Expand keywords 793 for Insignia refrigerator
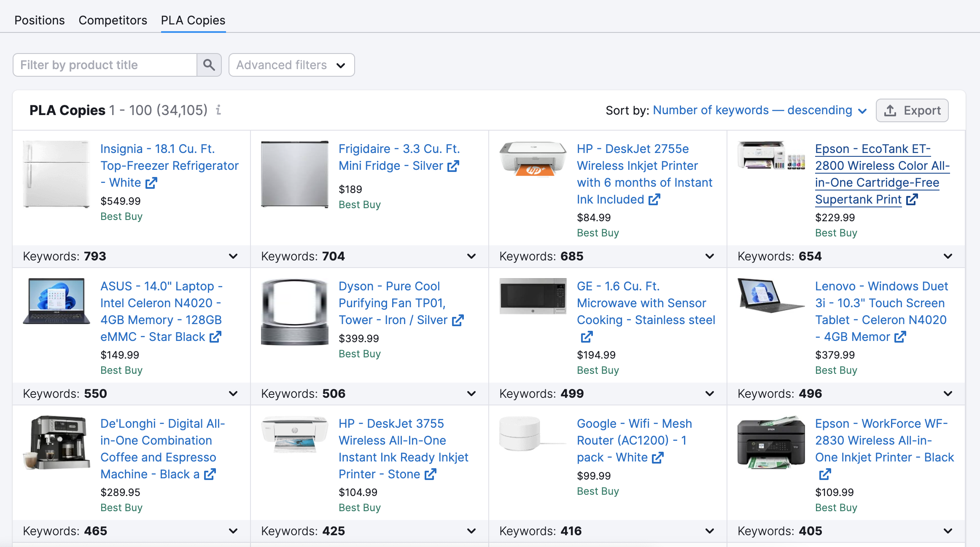Screen dimensions: 980x547 pyautogui.click(x=233, y=256)
